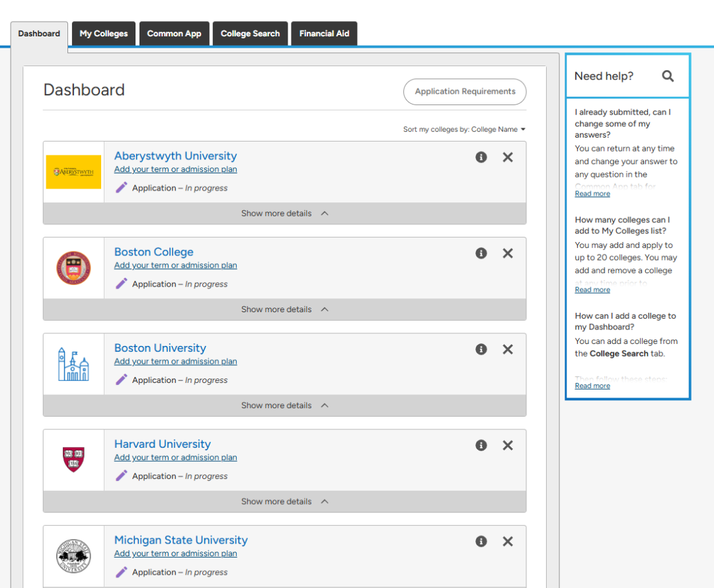Click the Need help search icon
Screen dimensions: 714x588
668,76
